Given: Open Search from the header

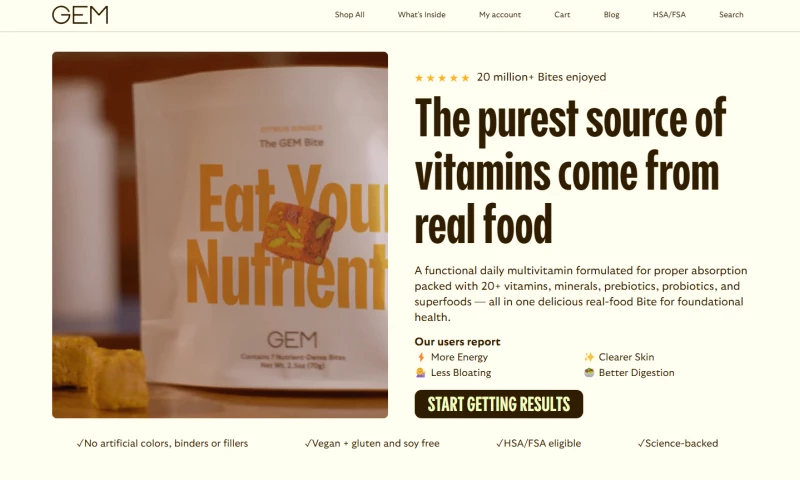Looking at the screenshot, I should [731, 15].
